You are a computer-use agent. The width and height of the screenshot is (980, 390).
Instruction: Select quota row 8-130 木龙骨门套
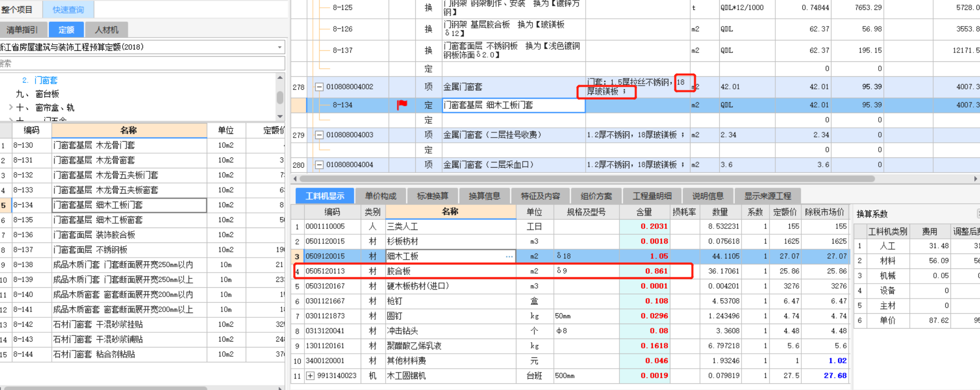tap(142, 145)
